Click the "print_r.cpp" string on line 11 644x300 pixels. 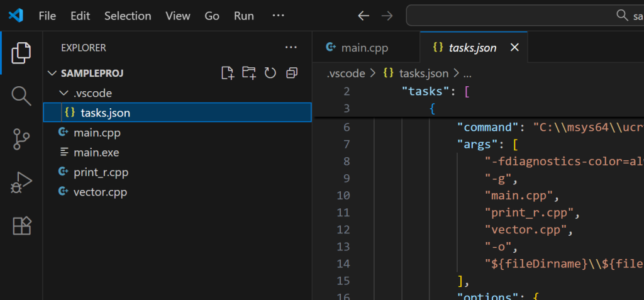(530, 213)
